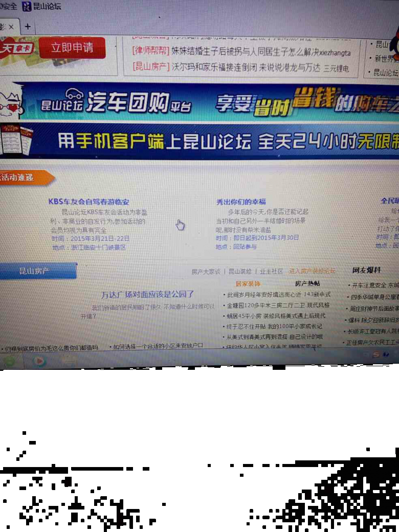Open post 此间岁月经年安好 143新中式
The width and height of the screenshot is (399, 532).
coord(279,295)
